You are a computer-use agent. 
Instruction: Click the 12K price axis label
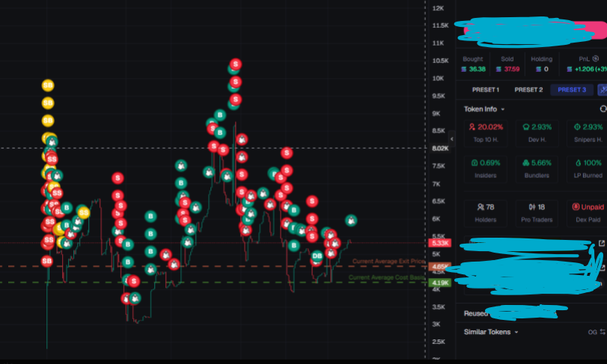click(438, 8)
